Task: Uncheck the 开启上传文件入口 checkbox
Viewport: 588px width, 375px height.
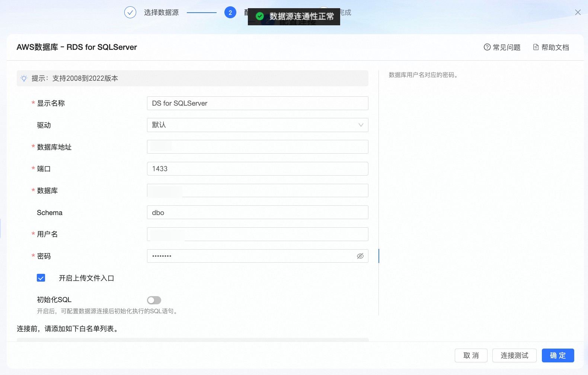Action: (41, 278)
